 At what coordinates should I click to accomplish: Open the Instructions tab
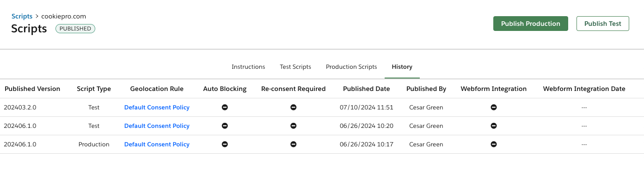[x=248, y=66]
